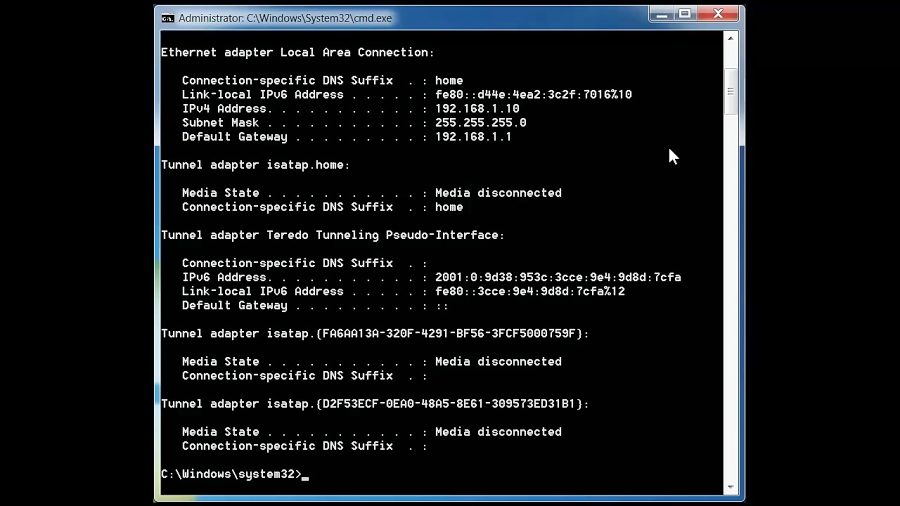This screenshot has width=900, height=506.
Task: Click link-local address fe80::d44e:4ea2:3c2f:7016%10
Action: pyautogui.click(x=533, y=95)
